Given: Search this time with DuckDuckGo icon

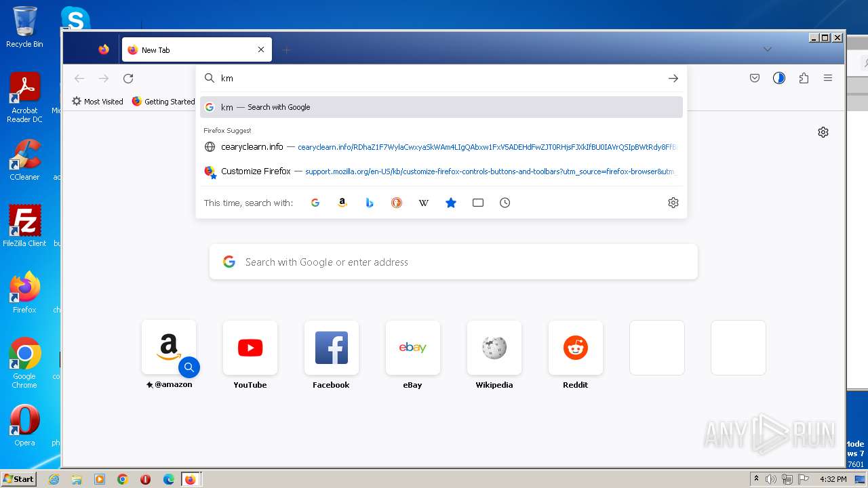Looking at the screenshot, I should (397, 203).
